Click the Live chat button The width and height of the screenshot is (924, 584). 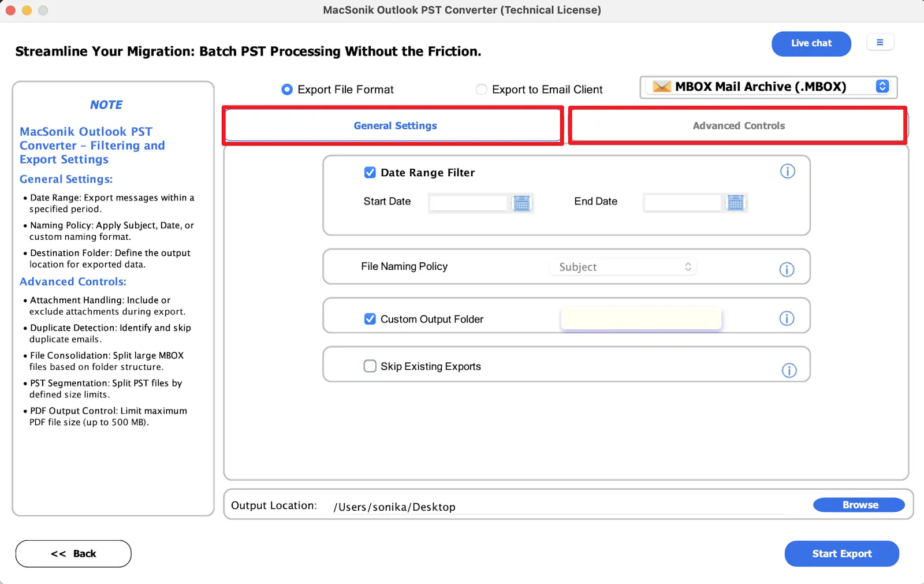(811, 43)
